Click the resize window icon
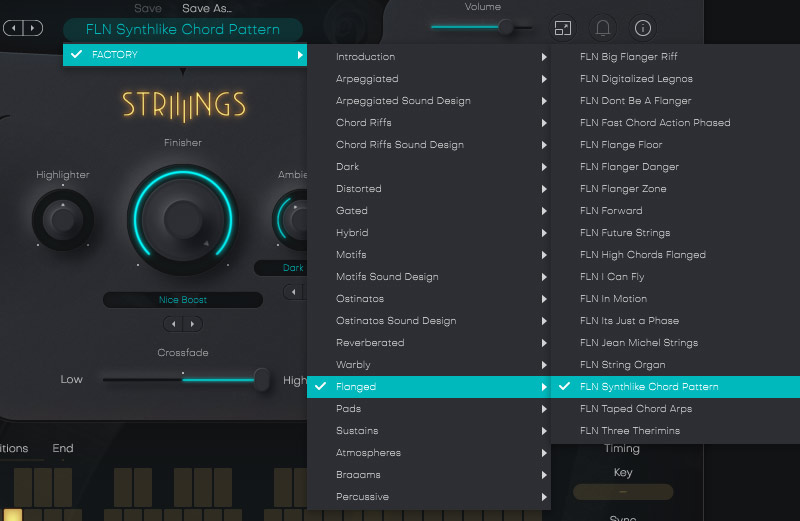 pos(563,28)
